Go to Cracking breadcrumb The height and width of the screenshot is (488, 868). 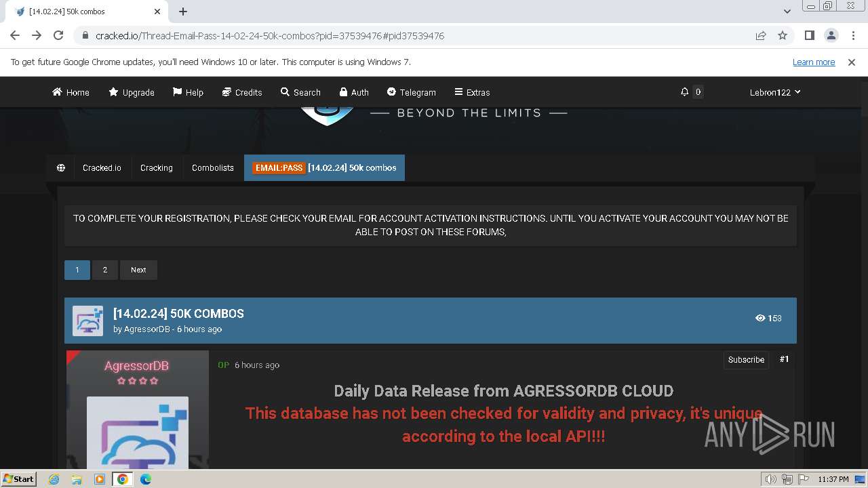pyautogui.click(x=157, y=167)
